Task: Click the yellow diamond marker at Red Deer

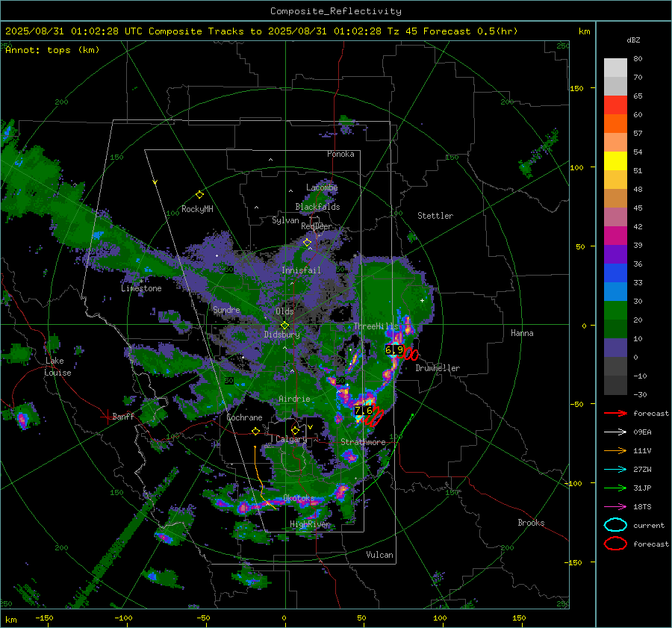Action: click(308, 243)
